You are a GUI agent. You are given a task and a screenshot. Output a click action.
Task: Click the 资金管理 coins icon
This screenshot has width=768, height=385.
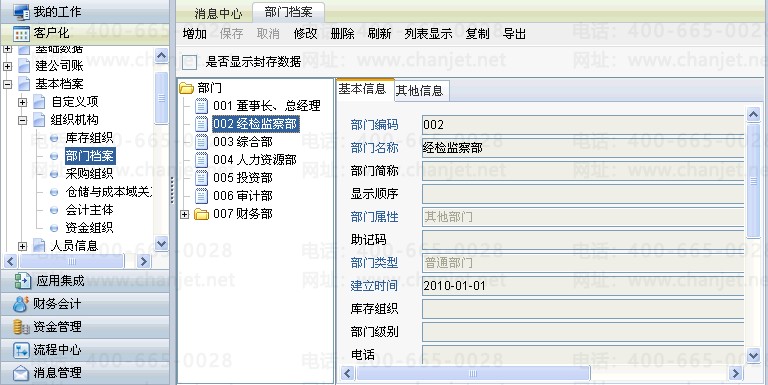(x=21, y=327)
